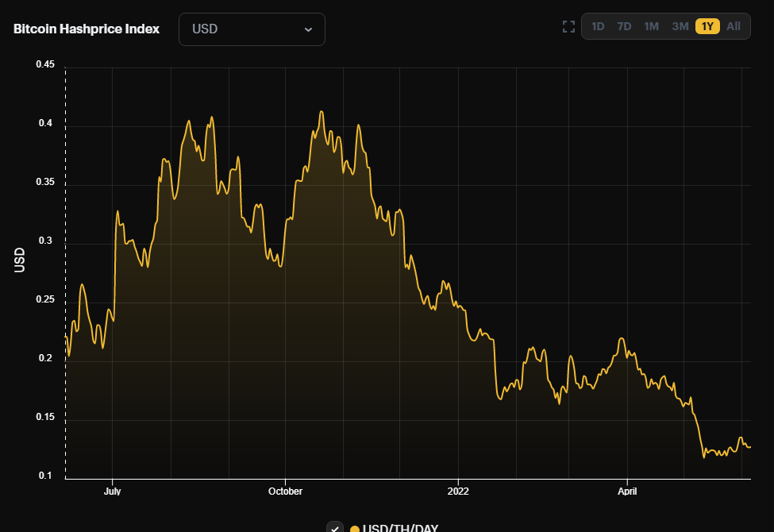Click the currency selector chevron icon

310,29
